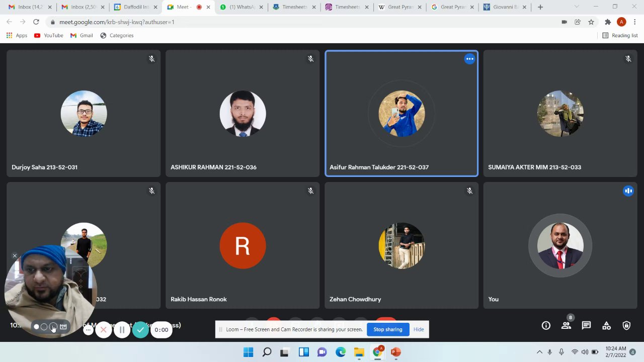
Task: Open a new Chrome tab
Action: (540, 7)
